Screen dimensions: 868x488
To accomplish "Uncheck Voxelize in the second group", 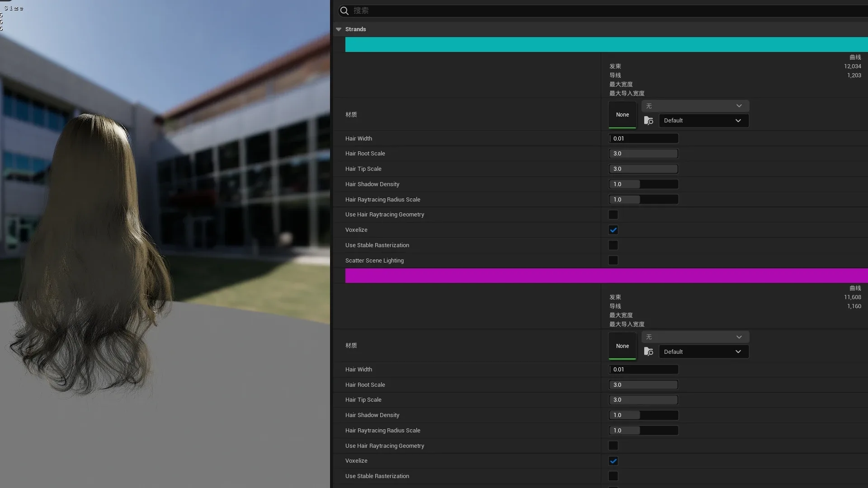I will coord(613,461).
